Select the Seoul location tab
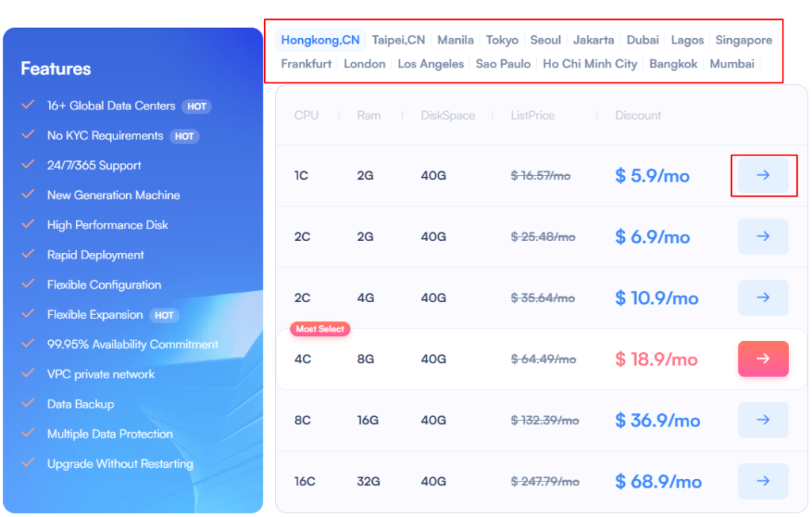812x517 pixels. pos(546,40)
